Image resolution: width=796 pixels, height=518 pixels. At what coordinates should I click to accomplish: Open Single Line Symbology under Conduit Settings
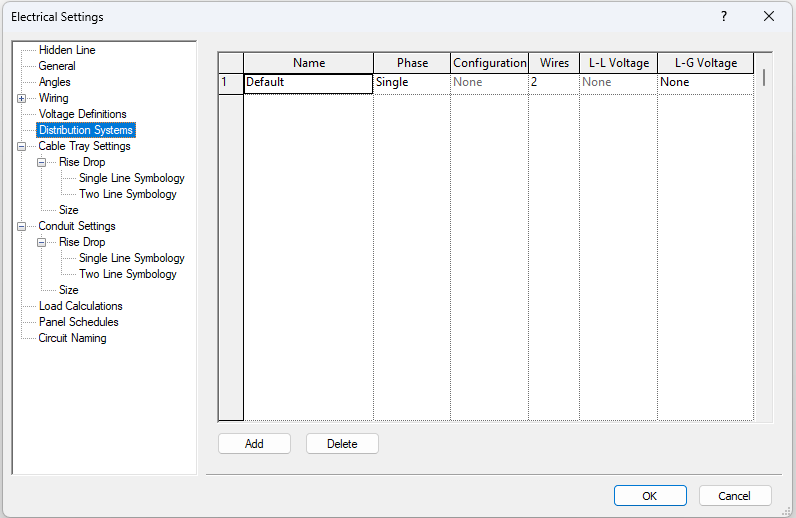coord(131,258)
